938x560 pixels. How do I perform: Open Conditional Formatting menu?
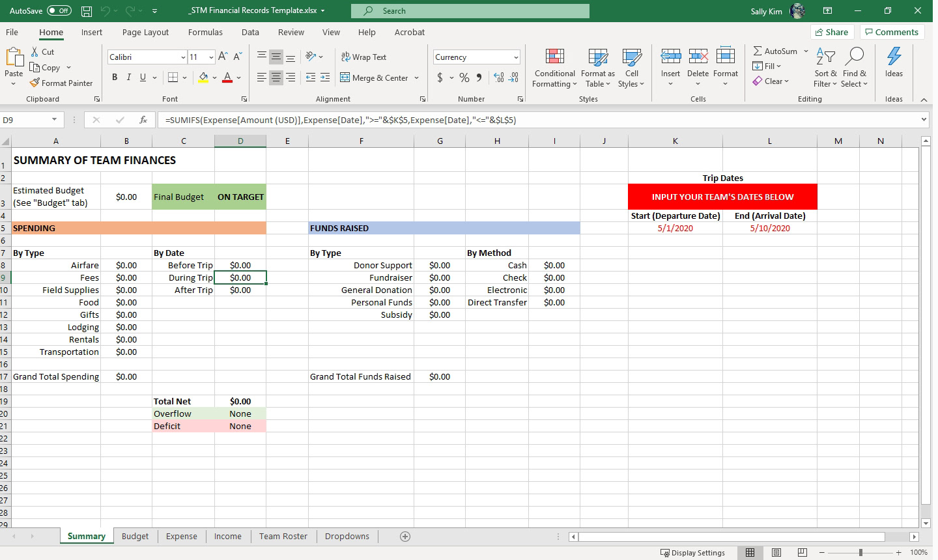(554, 68)
